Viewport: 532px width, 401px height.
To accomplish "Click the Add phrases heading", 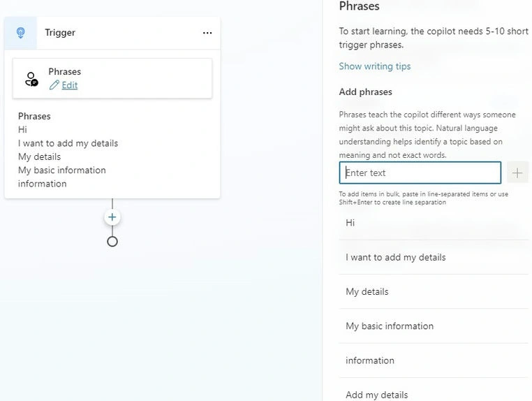I will [x=365, y=92].
